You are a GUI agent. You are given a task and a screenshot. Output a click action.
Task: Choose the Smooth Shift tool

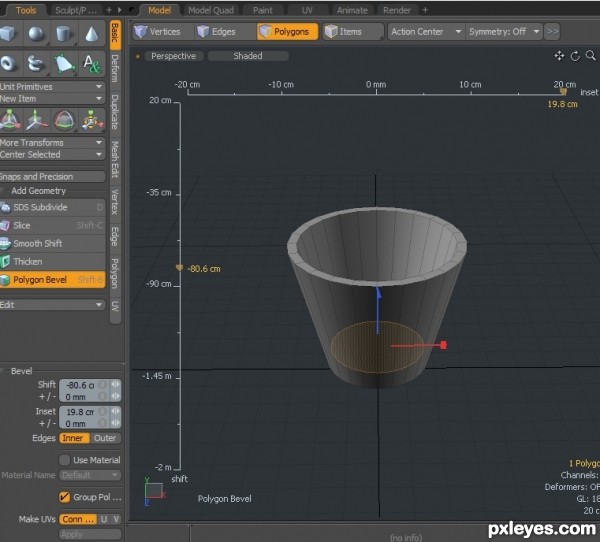[52, 243]
